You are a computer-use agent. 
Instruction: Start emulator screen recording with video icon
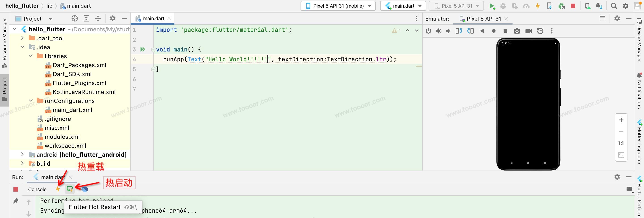528,31
